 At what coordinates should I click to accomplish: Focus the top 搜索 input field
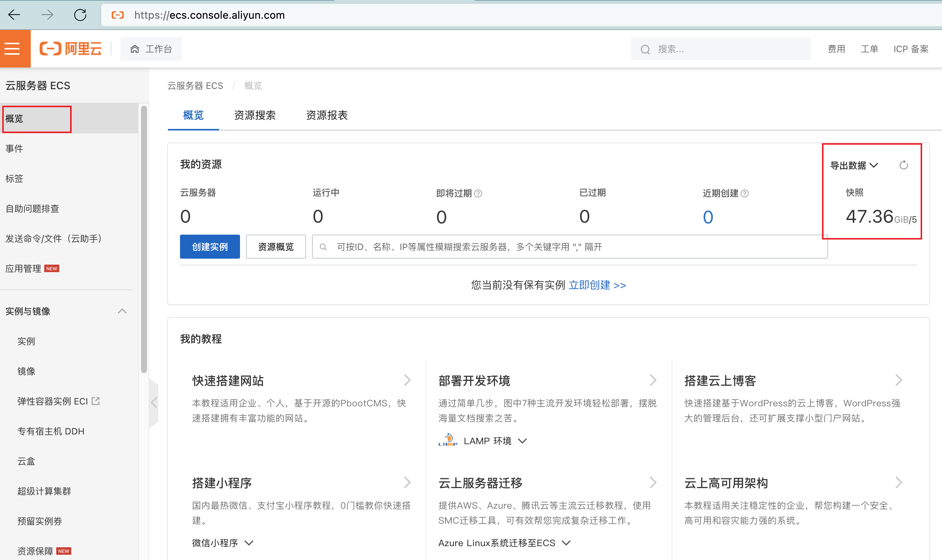click(721, 49)
